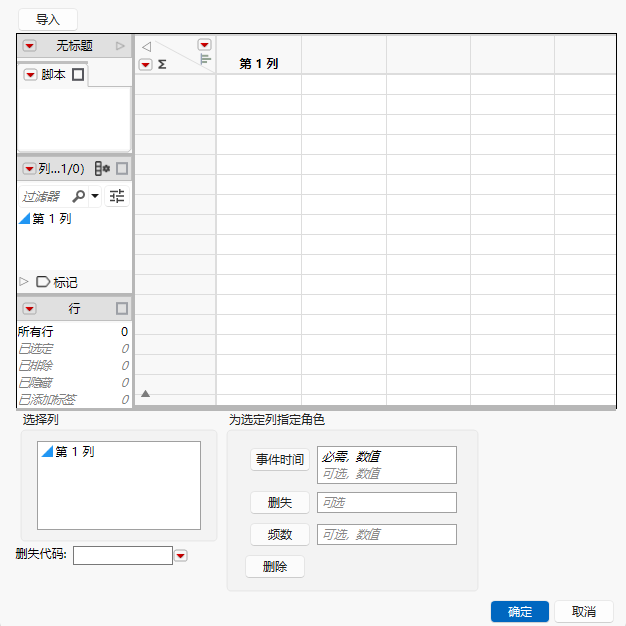Screen dimensions: 626x626
Task: Click into the 删失代码 input field
Action: 123,555
